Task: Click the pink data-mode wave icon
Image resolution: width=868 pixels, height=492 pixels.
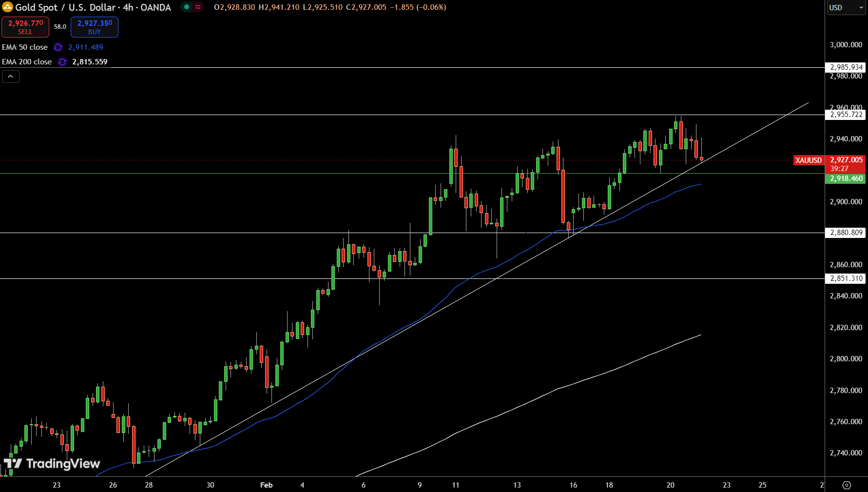Action: [x=198, y=7]
